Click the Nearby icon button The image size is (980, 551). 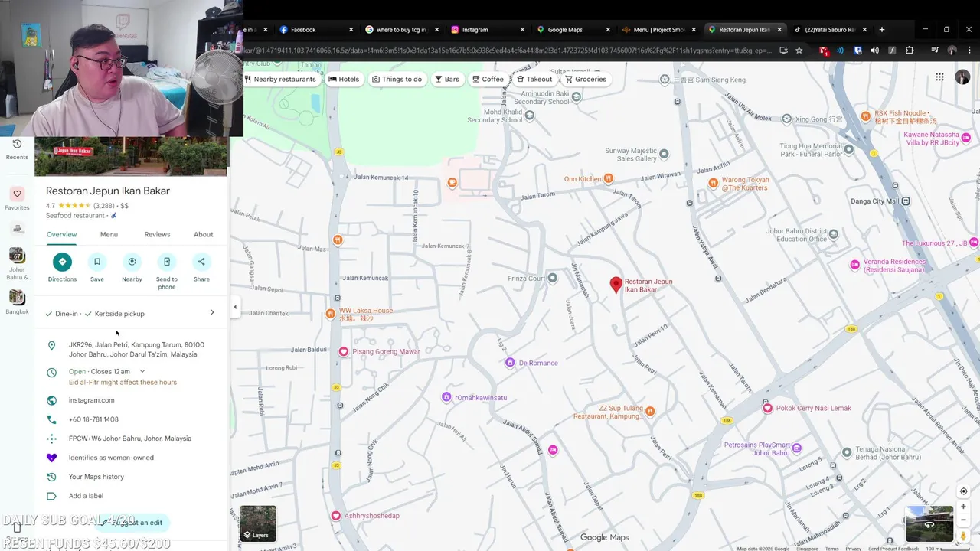[132, 262]
